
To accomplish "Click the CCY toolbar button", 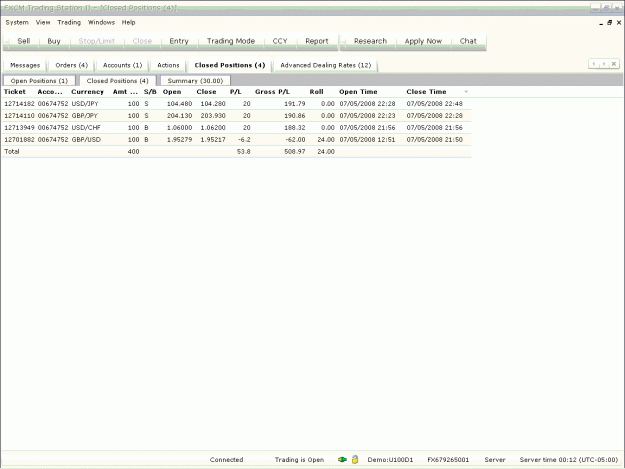I will point(280,41).
